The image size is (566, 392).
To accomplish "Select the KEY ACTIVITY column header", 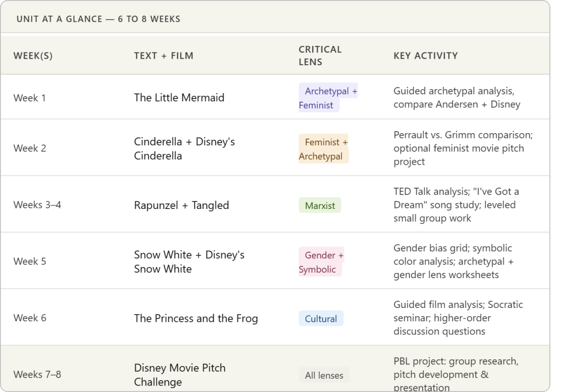I will [x=425, y=55].
